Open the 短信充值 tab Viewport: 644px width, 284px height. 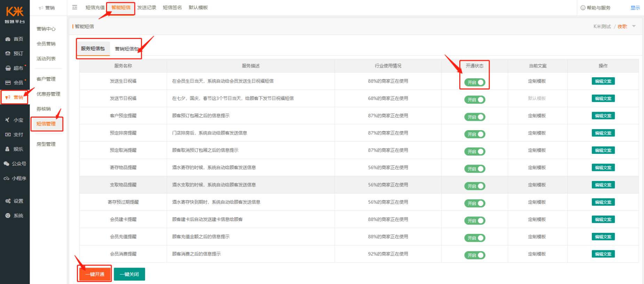[x=95, y=7]
